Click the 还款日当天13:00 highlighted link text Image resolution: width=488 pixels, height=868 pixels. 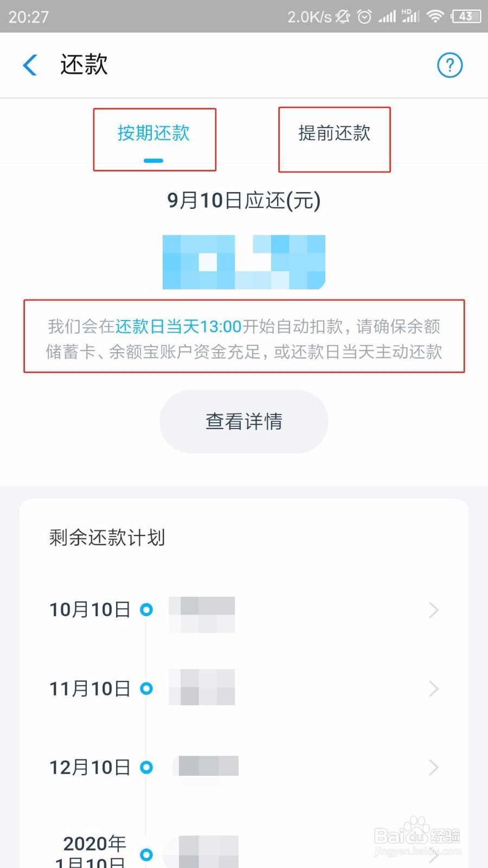click(179, 326)
